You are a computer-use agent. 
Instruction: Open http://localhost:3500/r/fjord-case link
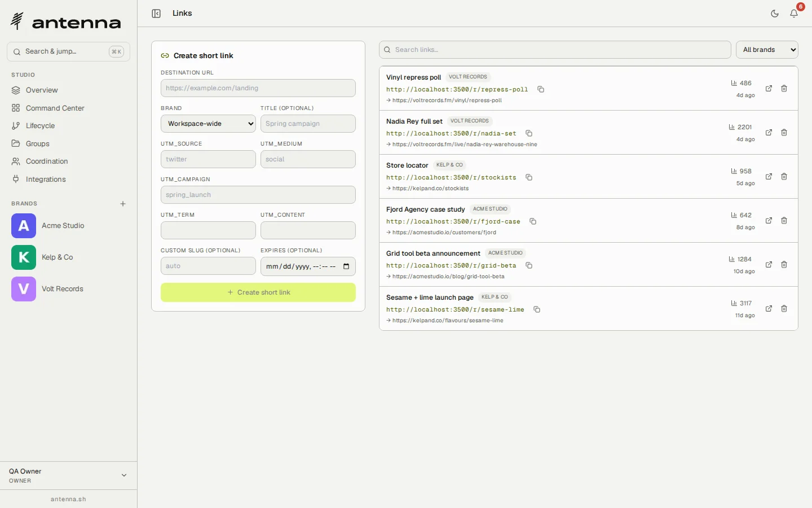tap(453, 222)
